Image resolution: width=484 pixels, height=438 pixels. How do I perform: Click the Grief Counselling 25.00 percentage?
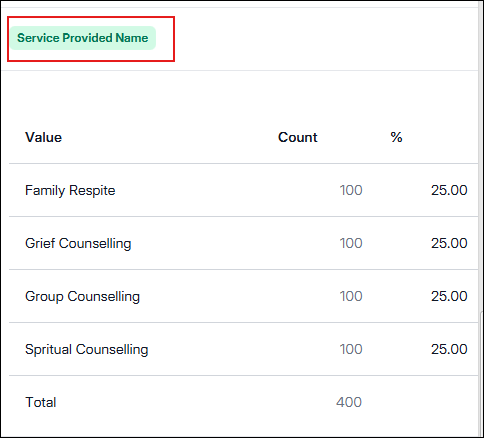pyautogui.click(x=449, y=243)
